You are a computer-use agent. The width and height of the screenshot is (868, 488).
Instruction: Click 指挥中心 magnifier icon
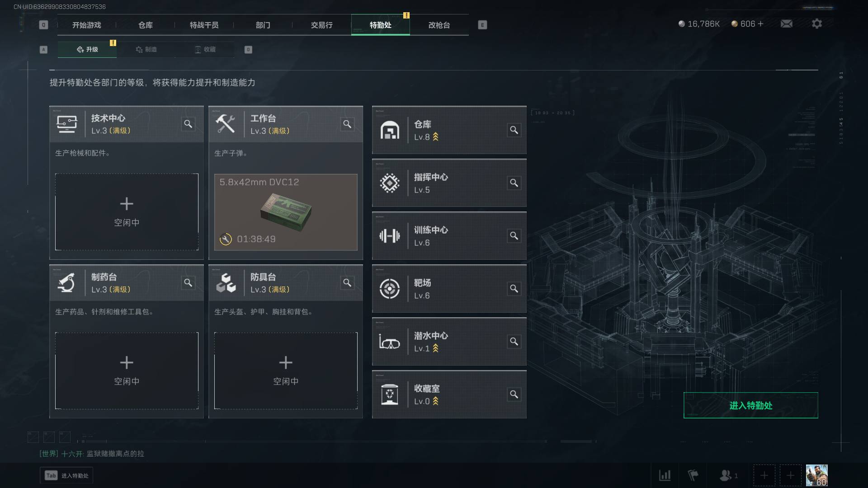(x=514, y=183)
